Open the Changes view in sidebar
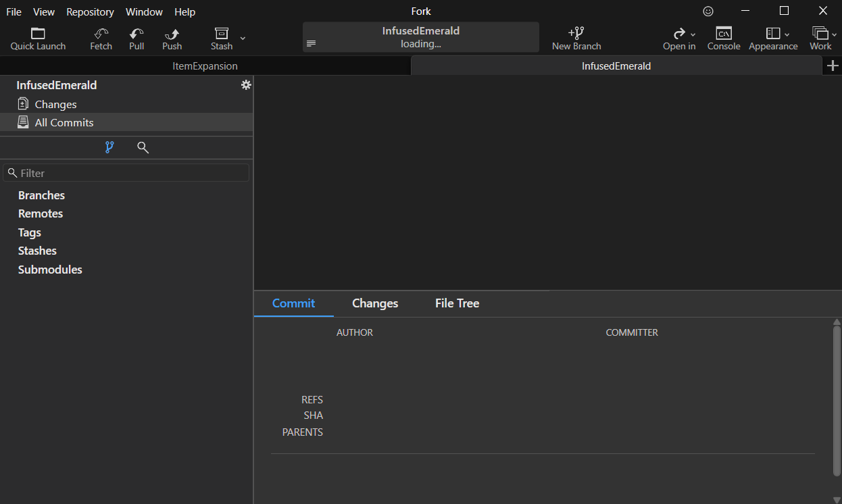 pos(54,104)
